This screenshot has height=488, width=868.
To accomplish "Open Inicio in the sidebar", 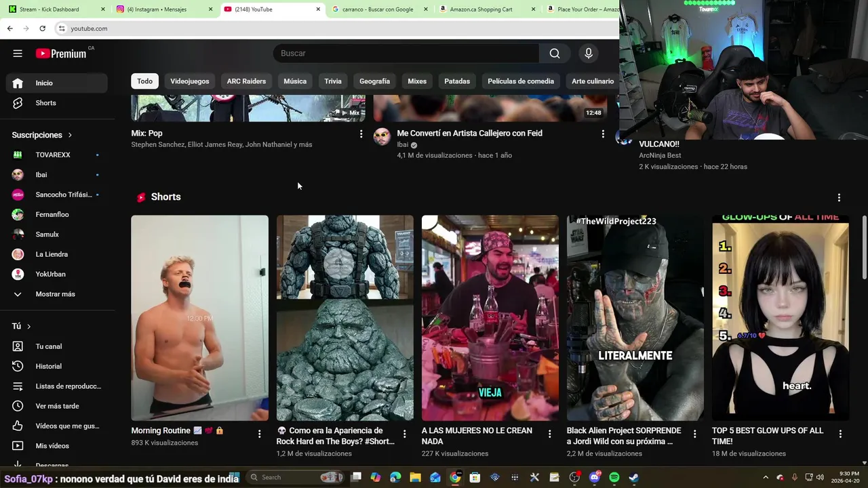I will pyautogui.click(x=57, y=83).
